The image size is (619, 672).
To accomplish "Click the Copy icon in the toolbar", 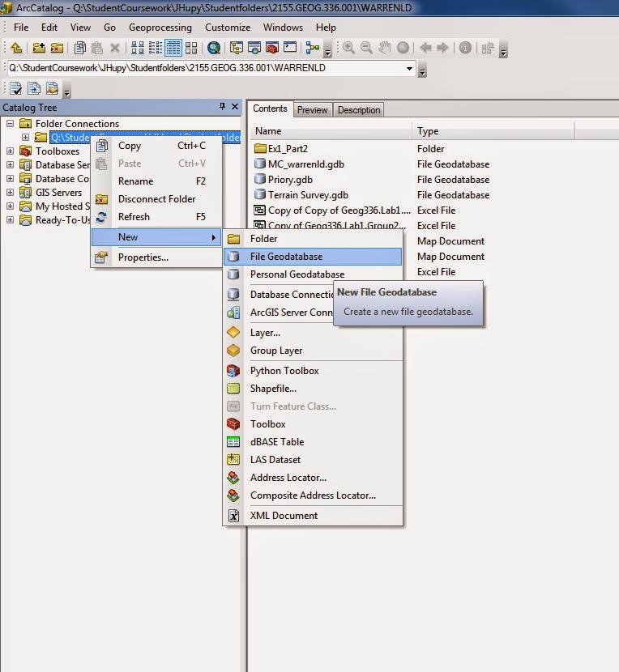I will pyautogui.click(x=79, y=48).
